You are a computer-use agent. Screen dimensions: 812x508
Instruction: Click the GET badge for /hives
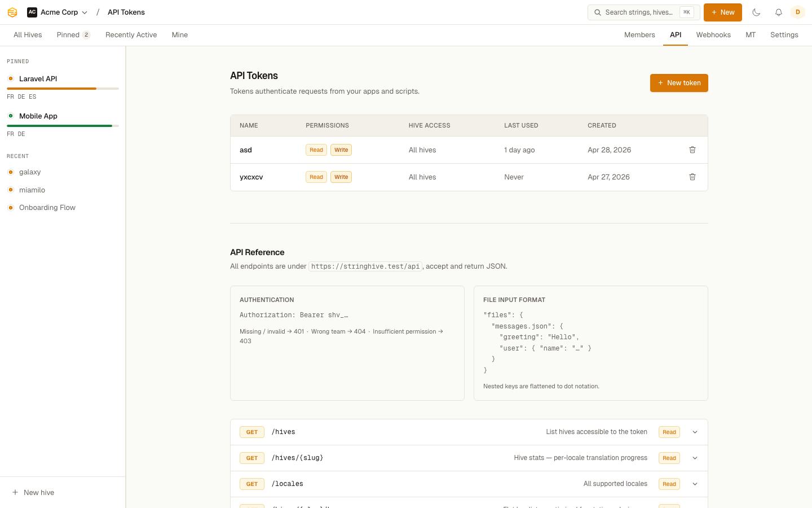tap(252, 432)
